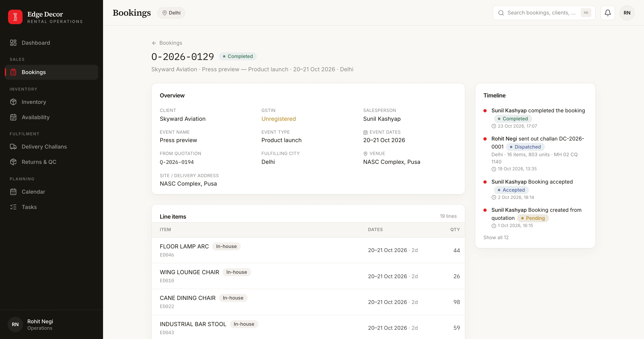Click the Tasks checklist icon
This screenshot has width=644, height=339.
coord(13,207)
